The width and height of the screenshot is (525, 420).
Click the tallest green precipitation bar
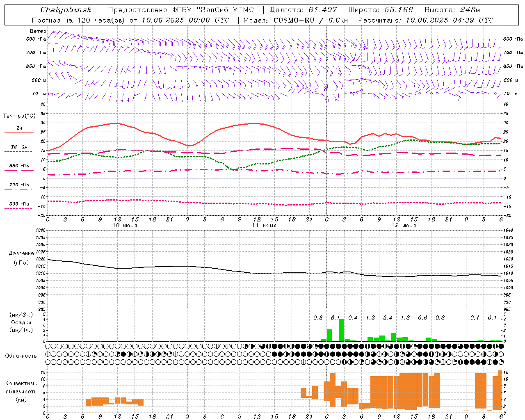pos(341,330)
